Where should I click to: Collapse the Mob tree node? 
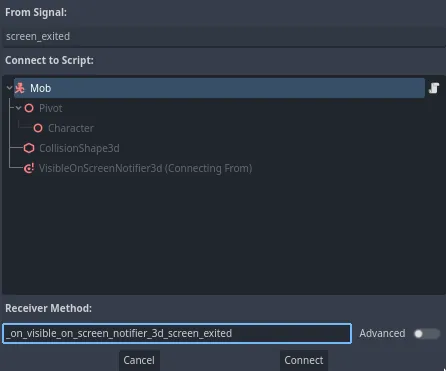coord(9,88)
